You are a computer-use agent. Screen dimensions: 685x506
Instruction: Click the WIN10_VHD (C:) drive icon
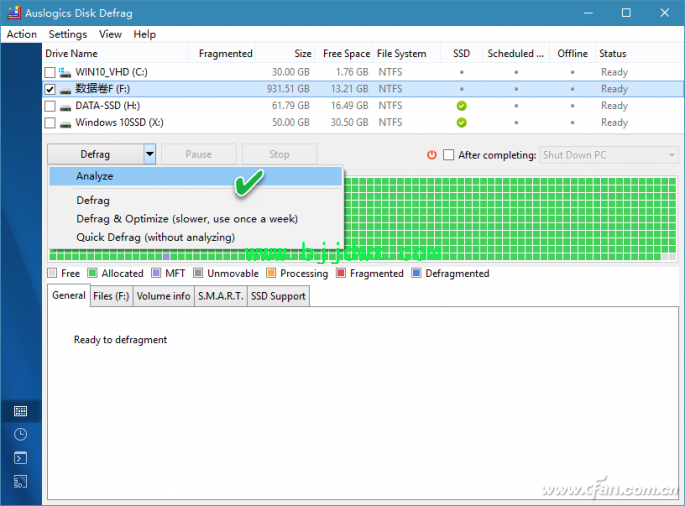[x=65, y=72]
